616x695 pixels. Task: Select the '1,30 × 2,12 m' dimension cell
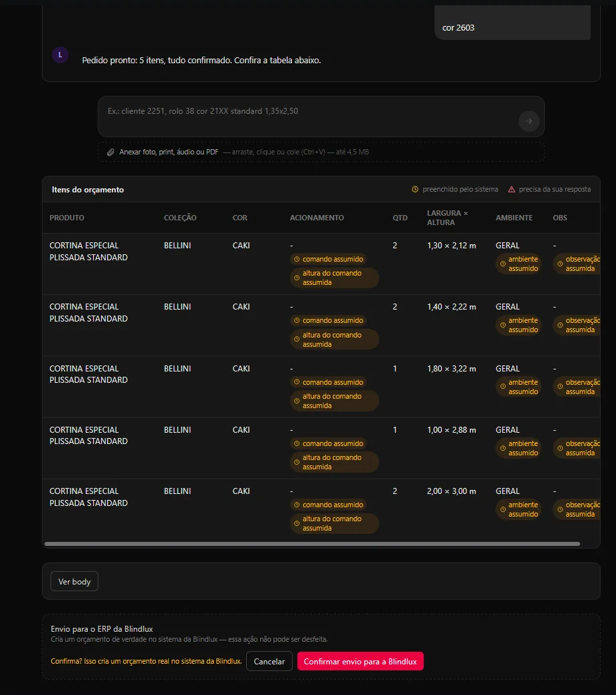(451, 246)
